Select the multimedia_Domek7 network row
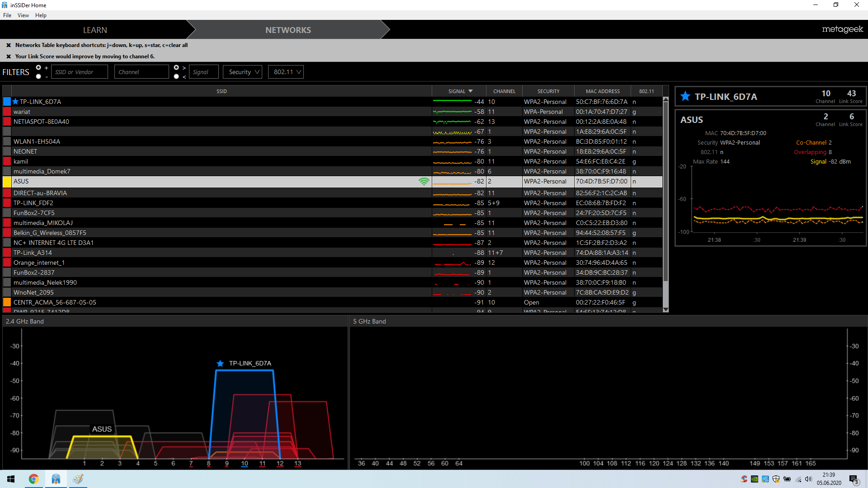The width and height of the screenshot is (868, 488). tap(333, 171)
